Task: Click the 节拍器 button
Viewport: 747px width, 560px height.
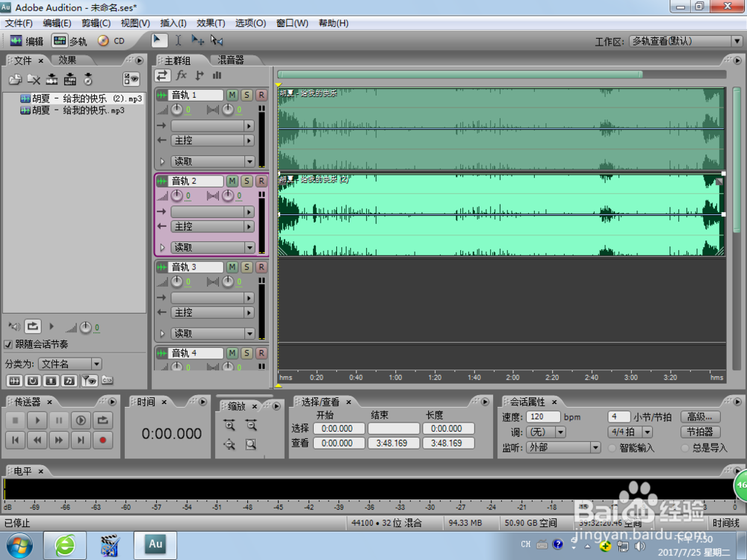Action: 700,432
